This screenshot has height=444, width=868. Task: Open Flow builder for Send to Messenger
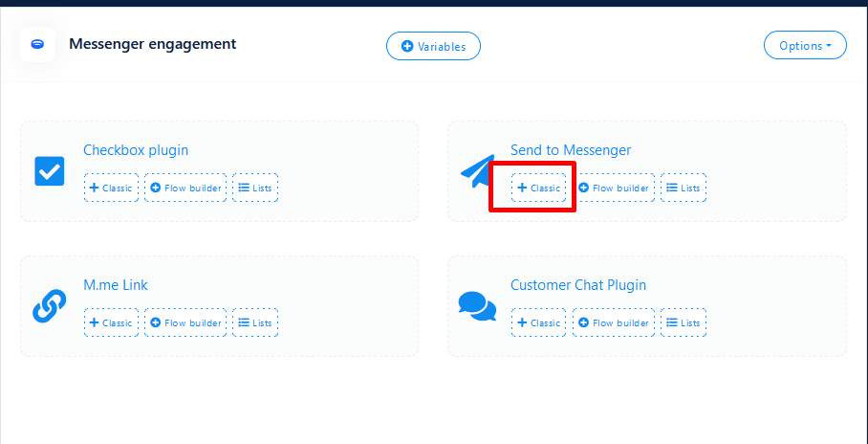pos(614,189)
